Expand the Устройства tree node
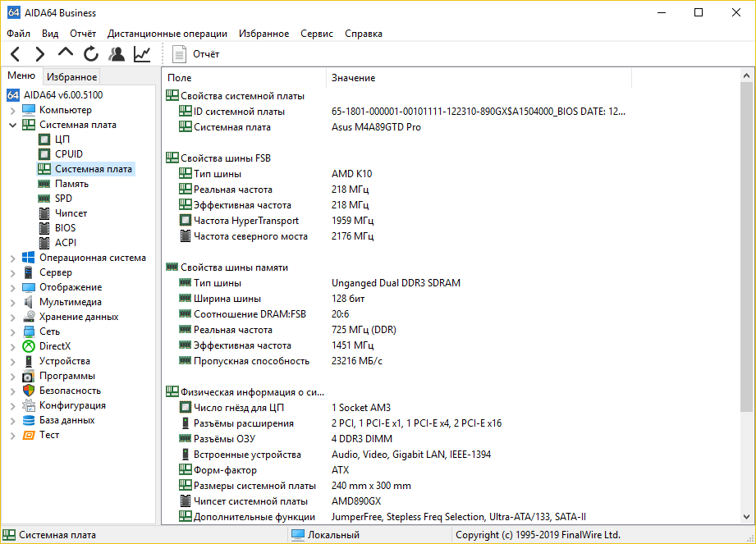 tap(12, 361)
